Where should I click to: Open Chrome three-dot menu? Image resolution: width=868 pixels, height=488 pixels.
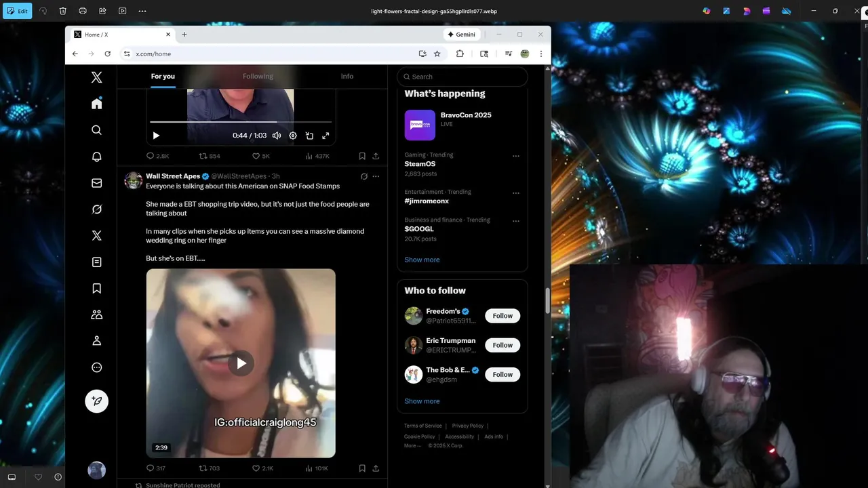click(x=540, y=54)
